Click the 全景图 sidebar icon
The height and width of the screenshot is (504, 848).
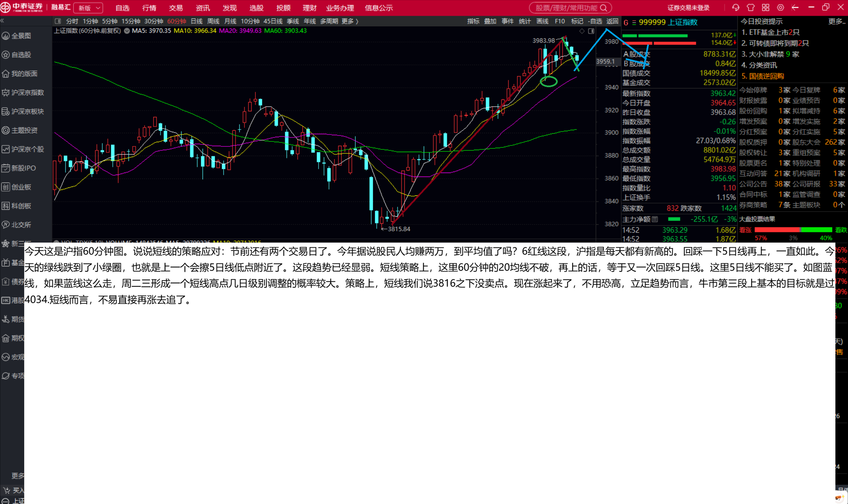point(6,36)
